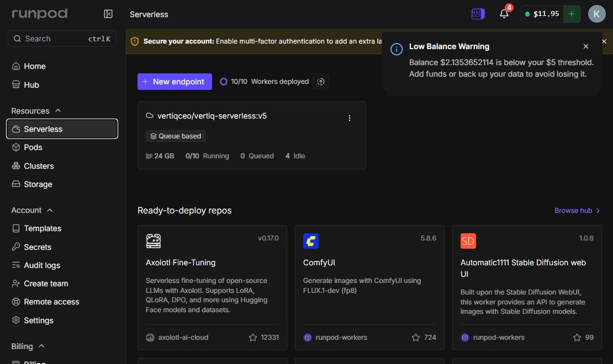Viewport: 613px width, 364px height.
Task: Click the 0 Queued status
Action: pos(257,156)
